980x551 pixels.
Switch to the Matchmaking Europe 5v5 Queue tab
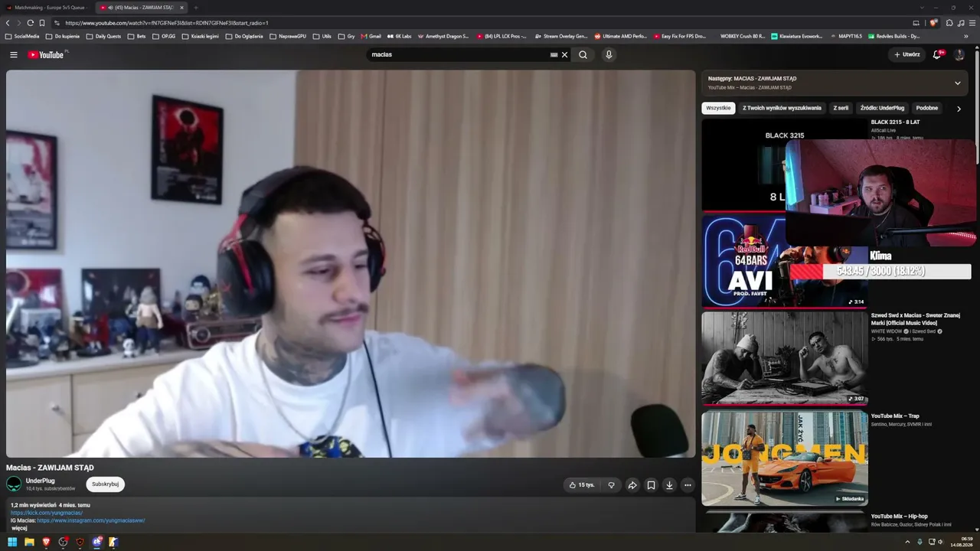(47, 8)
